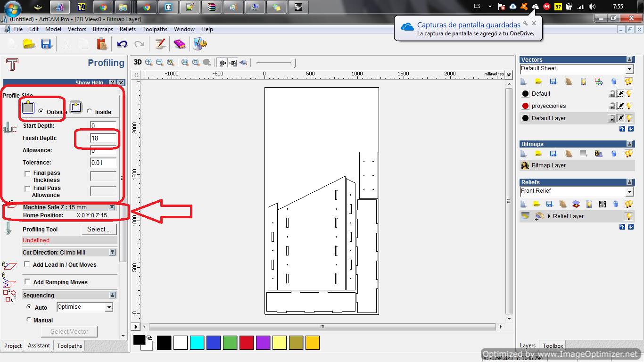Check Add Ramping Moves
This screenshot has height=362, width=644.
[27, 282]
